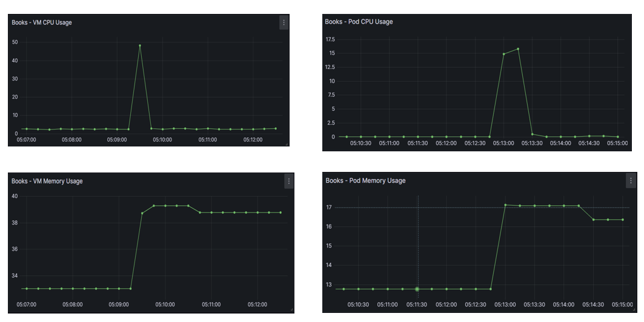Click the last Pod Memory data point

[x=623, y=220]
